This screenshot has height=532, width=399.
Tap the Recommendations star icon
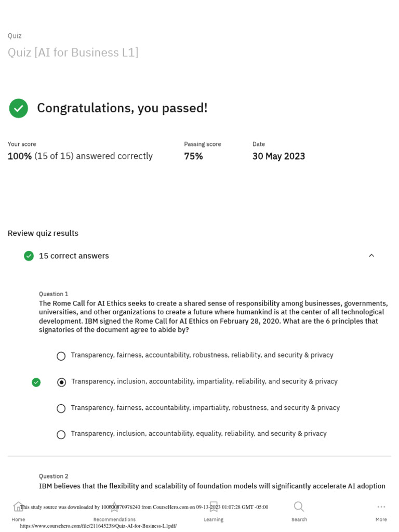(114, 507)
